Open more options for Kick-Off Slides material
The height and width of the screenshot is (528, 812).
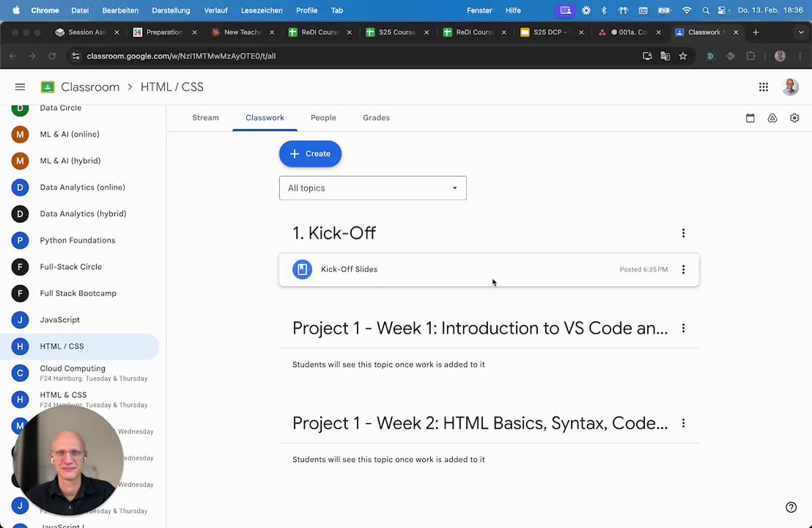pyautogui.click(x=683, y=270)
